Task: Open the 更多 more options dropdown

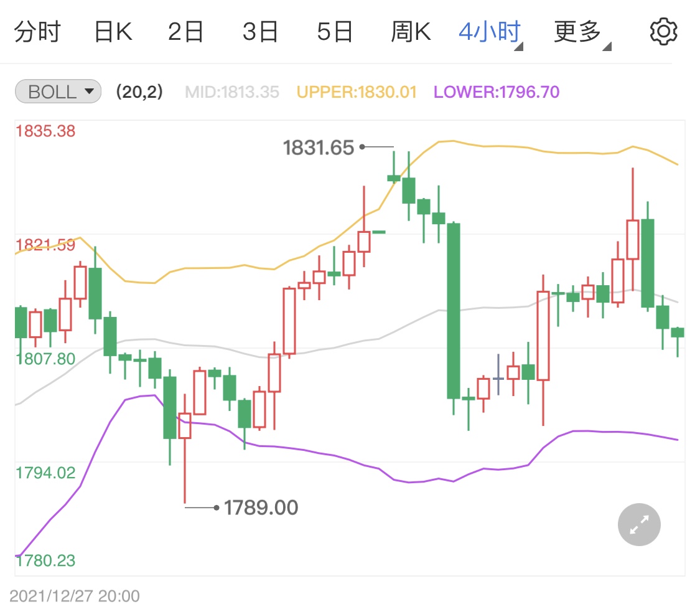Action: click(582, 32)
